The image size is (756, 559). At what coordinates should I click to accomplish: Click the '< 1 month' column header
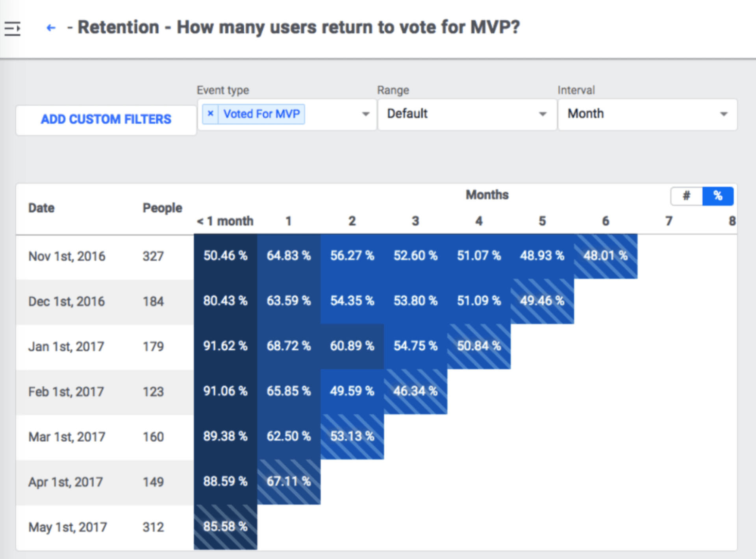225,221
